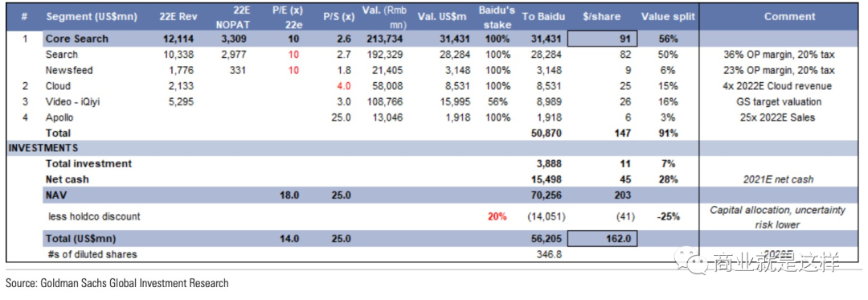Select the Core Search segment label

[77, 39]
